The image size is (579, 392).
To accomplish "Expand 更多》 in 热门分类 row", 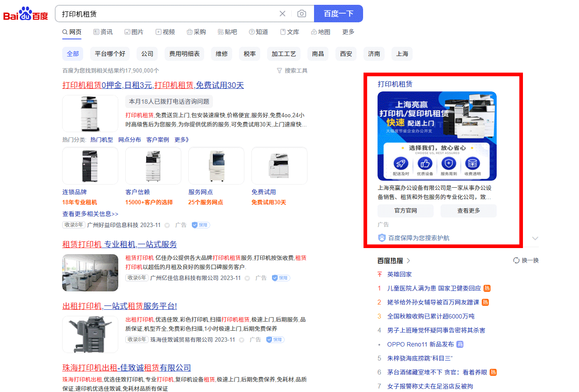I will [x=181, y=140].
